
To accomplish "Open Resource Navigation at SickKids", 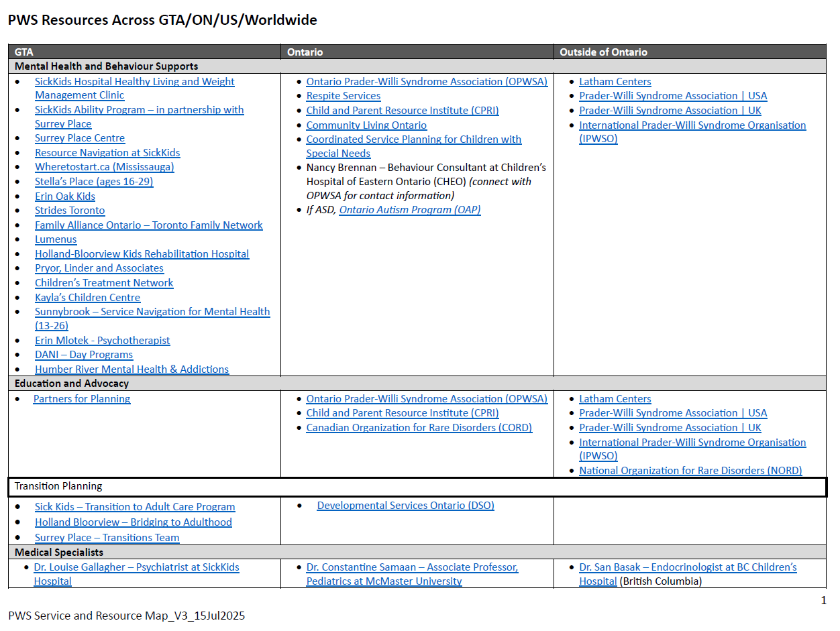I will (107, 153).
